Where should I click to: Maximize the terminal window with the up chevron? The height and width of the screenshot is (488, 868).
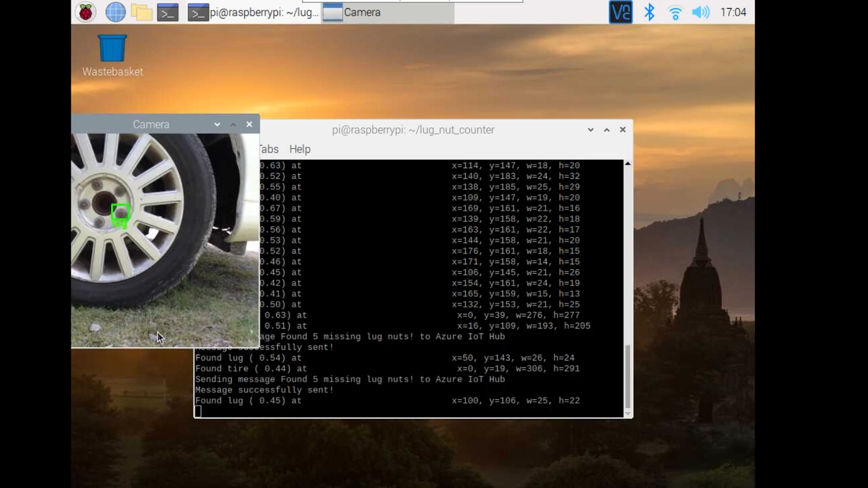[607, 130]
